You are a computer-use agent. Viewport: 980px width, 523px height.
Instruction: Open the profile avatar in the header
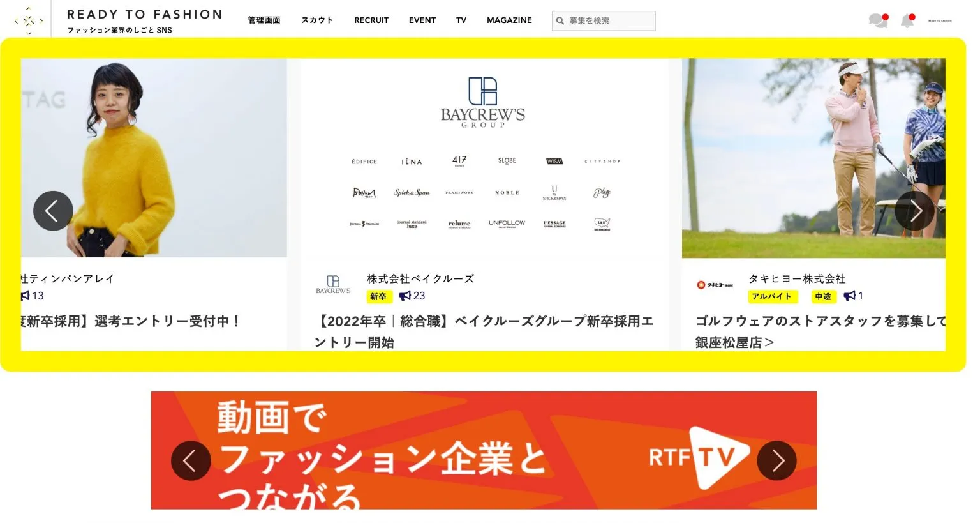[x=940, y=20]
